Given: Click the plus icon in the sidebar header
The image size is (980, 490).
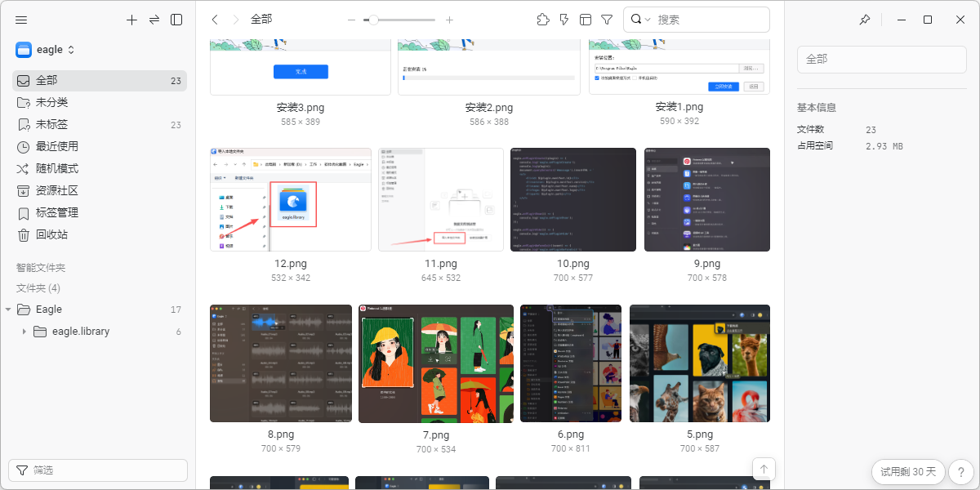Looking at the screenshot, I should pos(132,20).
